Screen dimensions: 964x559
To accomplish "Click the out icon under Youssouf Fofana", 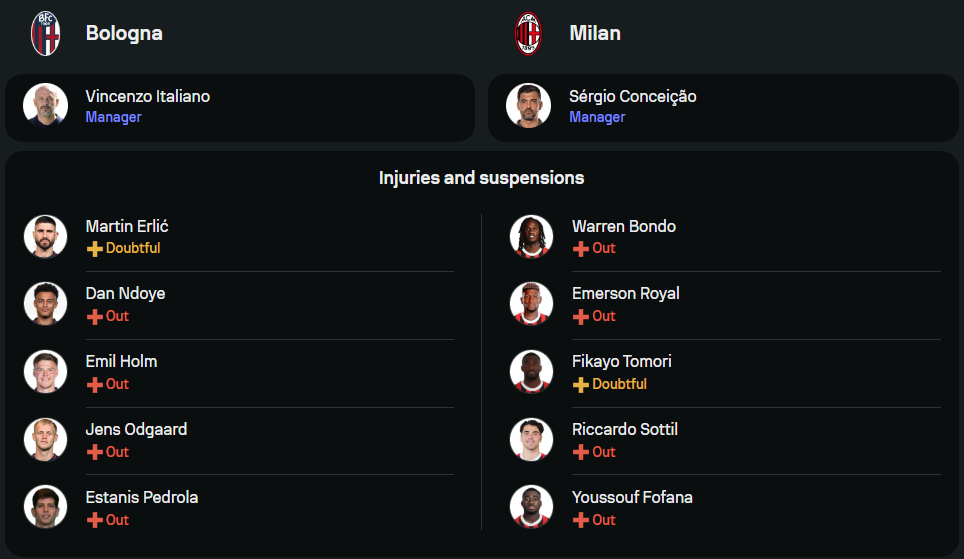I will point(581,521).
